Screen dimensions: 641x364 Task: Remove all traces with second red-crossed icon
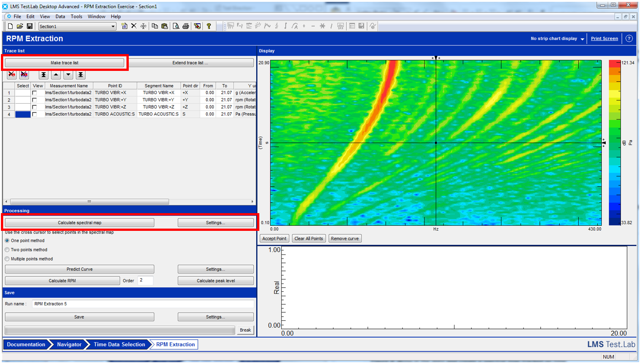tap(24, 75)
